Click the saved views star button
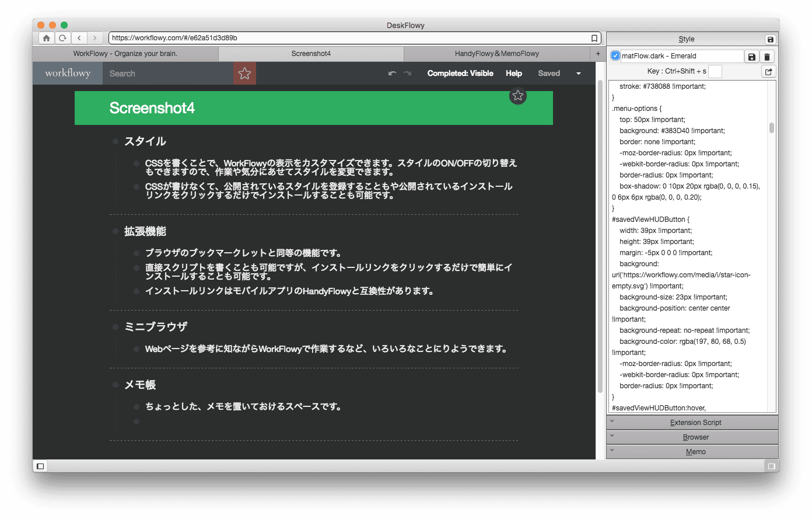 pos(244,74)
